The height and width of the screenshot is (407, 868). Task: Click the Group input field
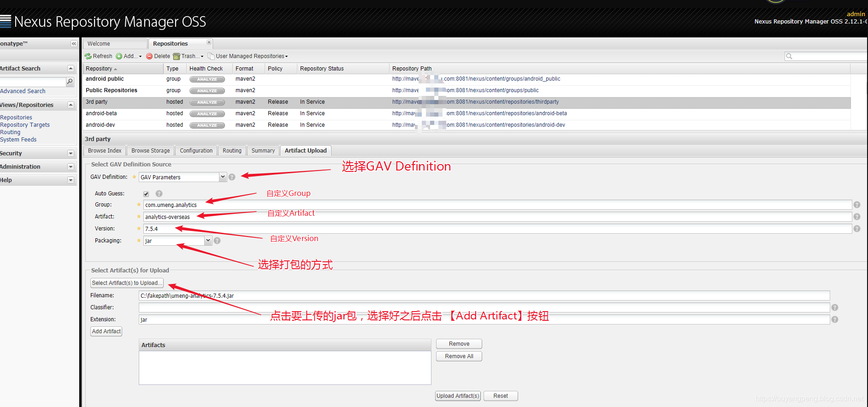497,205
